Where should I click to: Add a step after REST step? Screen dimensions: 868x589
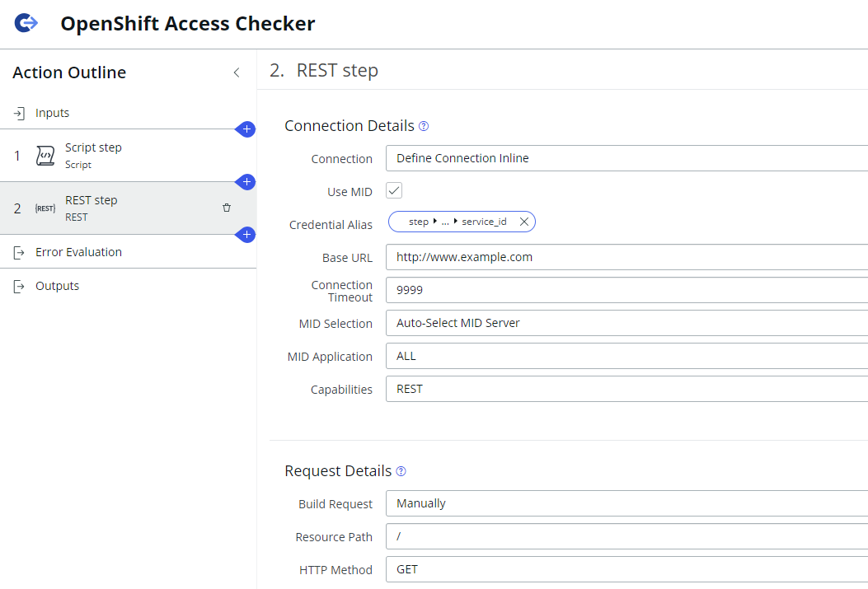pyautogui.click(x=246, y=235)
